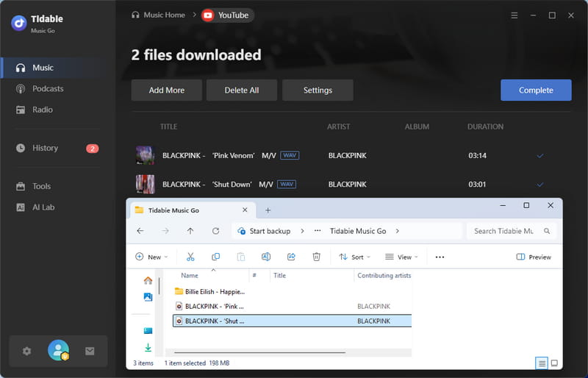Copy selected file in File Explorer
The width and height of the screenshot is (588, 378).
215,257
